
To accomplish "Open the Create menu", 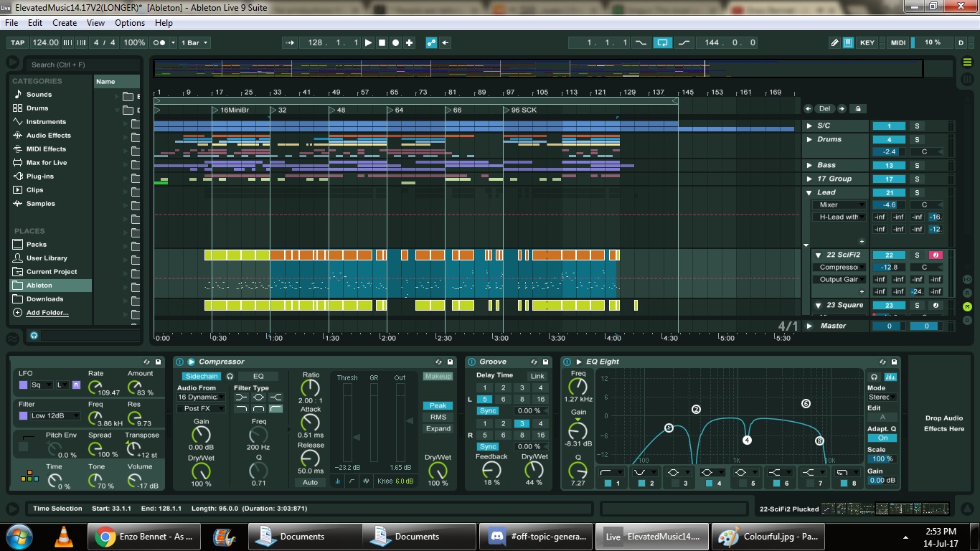I will [x=65, y=23].
